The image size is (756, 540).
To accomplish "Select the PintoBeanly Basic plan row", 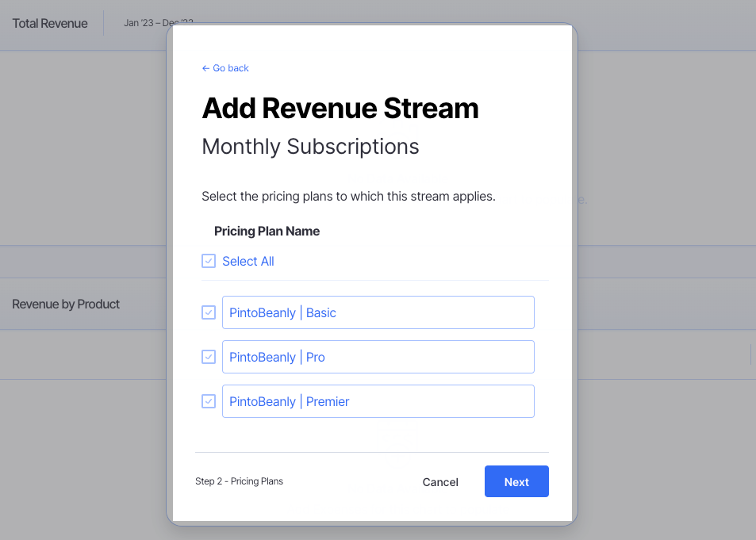I will (x=378, y=312).
